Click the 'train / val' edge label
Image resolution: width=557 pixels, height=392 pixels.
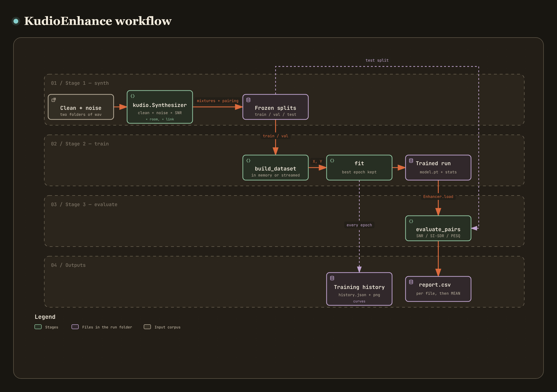point(275,136)
